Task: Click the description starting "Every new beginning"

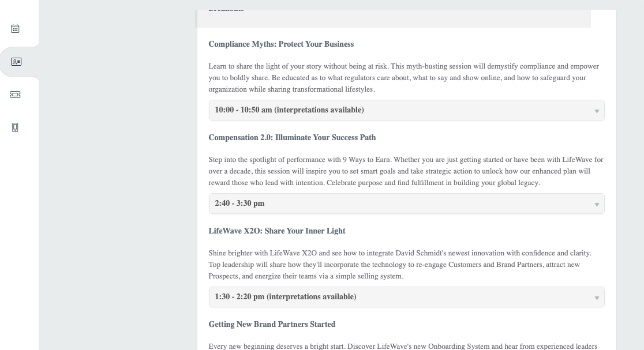Action: pos(403,346)
